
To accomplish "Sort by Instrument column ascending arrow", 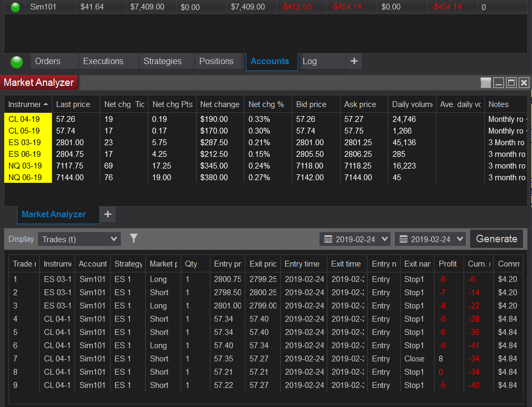I will coord(46,104).
